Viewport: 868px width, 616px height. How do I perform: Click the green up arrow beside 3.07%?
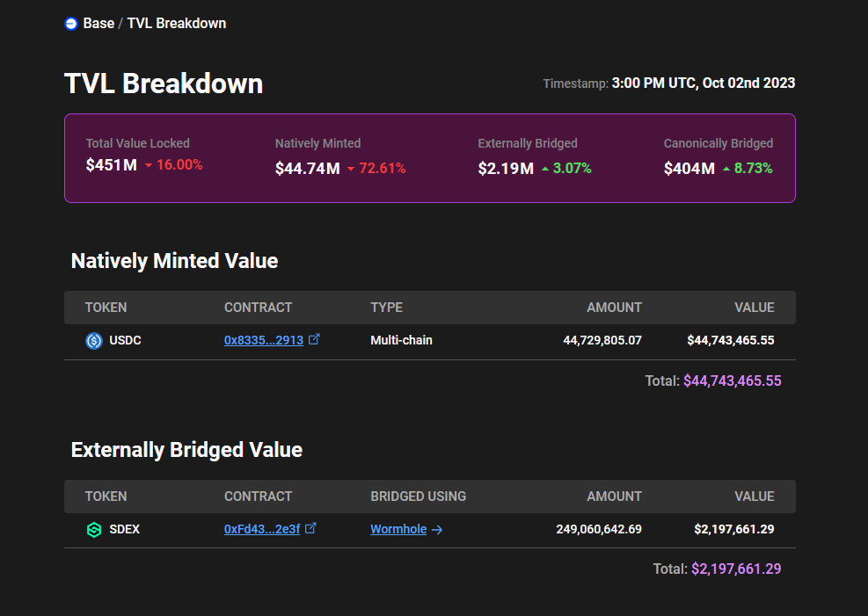545,169
